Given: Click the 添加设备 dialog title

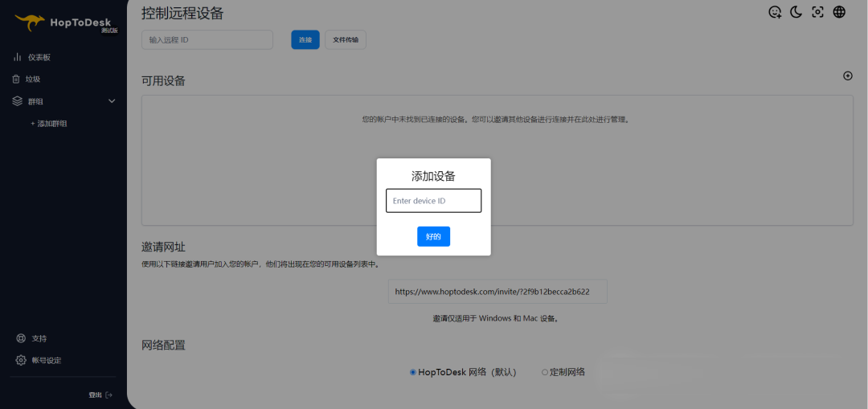Looking at the screenshot, I should pyautogui.click(x=433, y=177).
